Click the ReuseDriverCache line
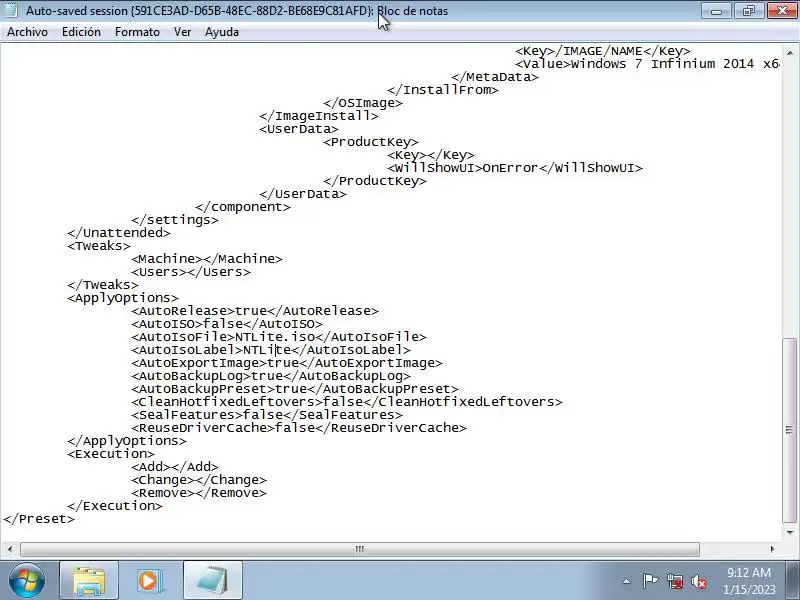The width and height of the screenshot is (800, 600). [298, 428]
